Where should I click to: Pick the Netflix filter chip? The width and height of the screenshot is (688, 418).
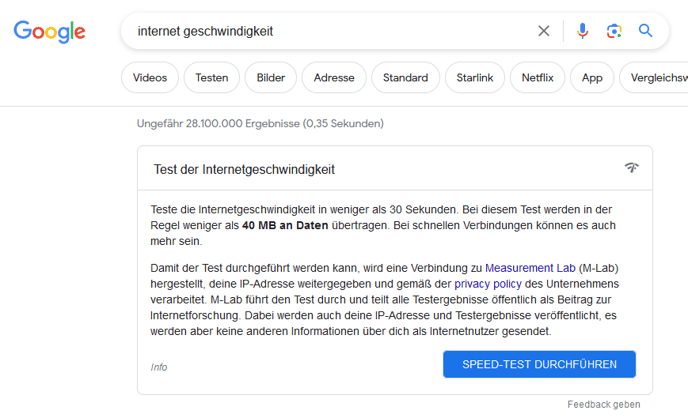coord(538,78)
